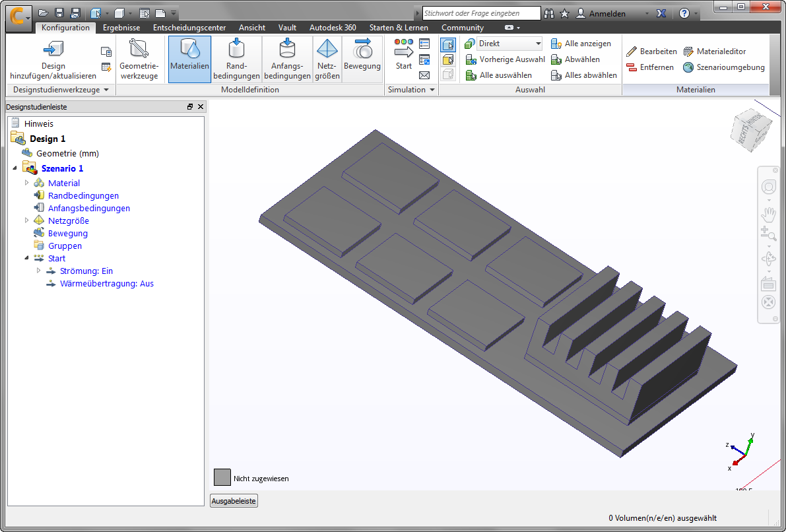This screenshot has width=786, height=532.
Task: Select the Netzgrößen tool
Action: click(x=327, y=59)
